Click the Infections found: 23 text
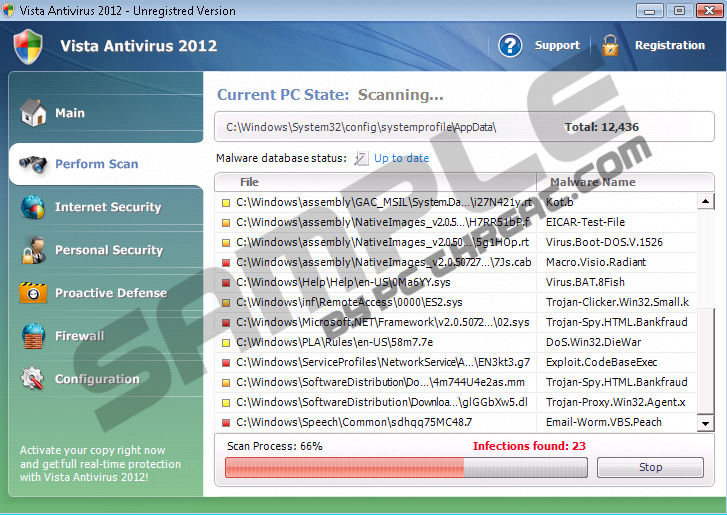The image size is (727, 515). pos(529,446)
